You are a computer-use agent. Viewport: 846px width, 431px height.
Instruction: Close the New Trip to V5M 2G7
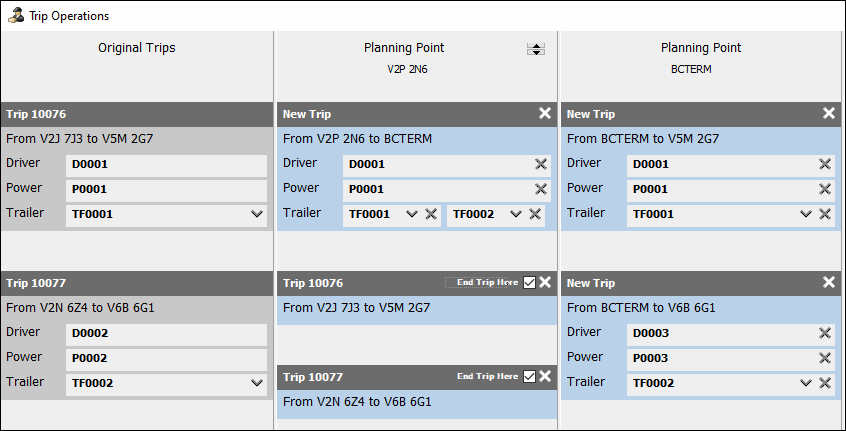829,114
